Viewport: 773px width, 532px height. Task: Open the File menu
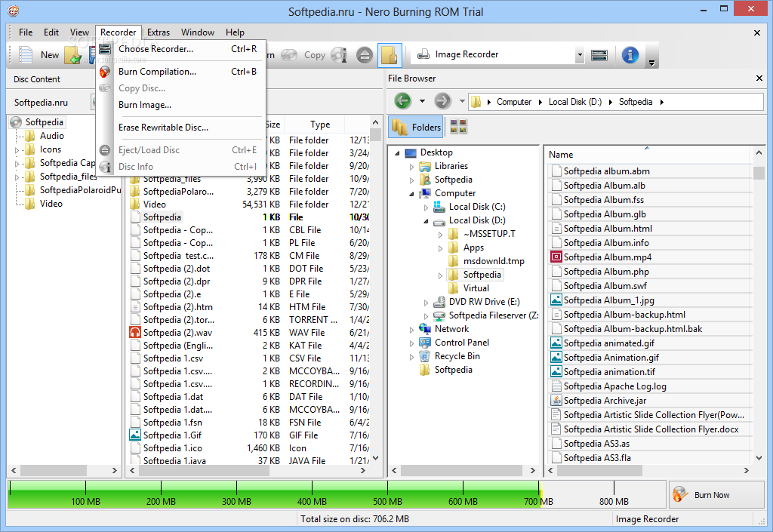26,32
